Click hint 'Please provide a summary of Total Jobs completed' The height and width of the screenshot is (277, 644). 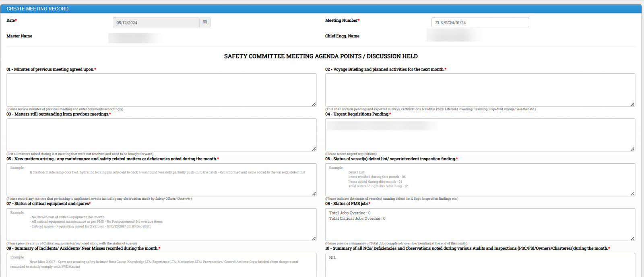(x=396, y=243)
